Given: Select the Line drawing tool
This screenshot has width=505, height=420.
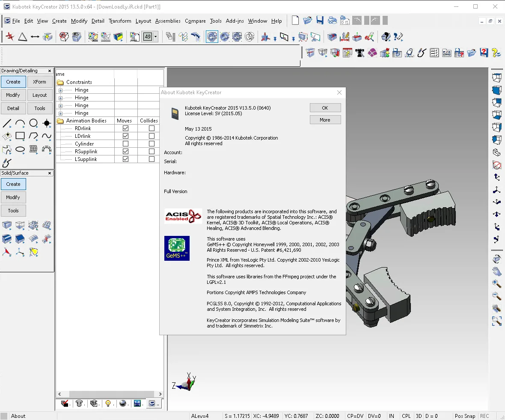Looking at the screenshot, I should coord(7,123).
